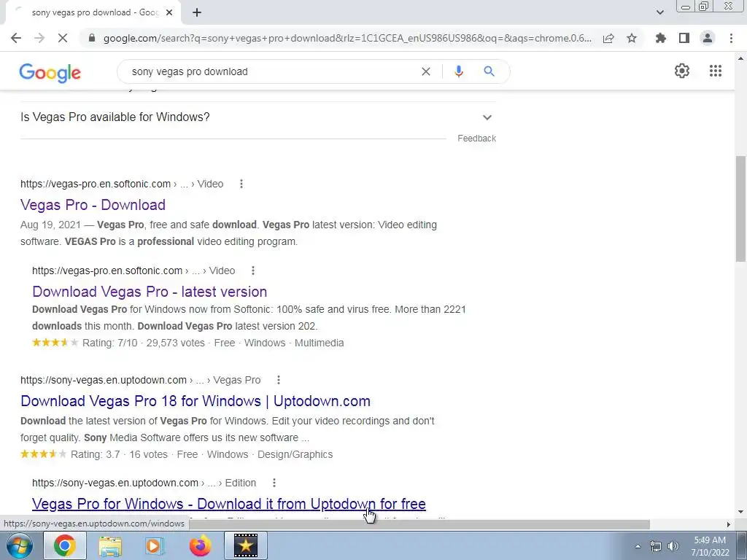Stop loading the page with X button
Screen dimensions: 747x560
63,38
